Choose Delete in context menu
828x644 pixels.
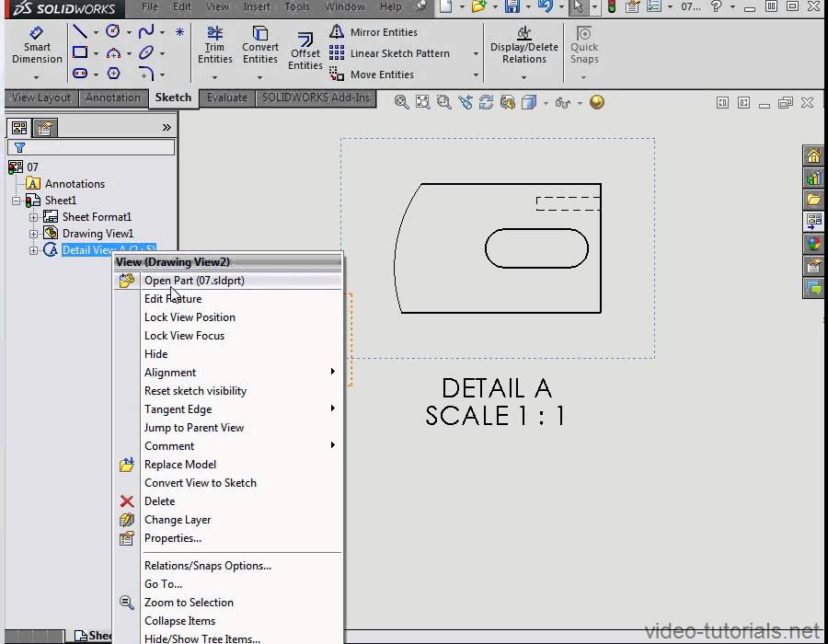pos(227,501)
